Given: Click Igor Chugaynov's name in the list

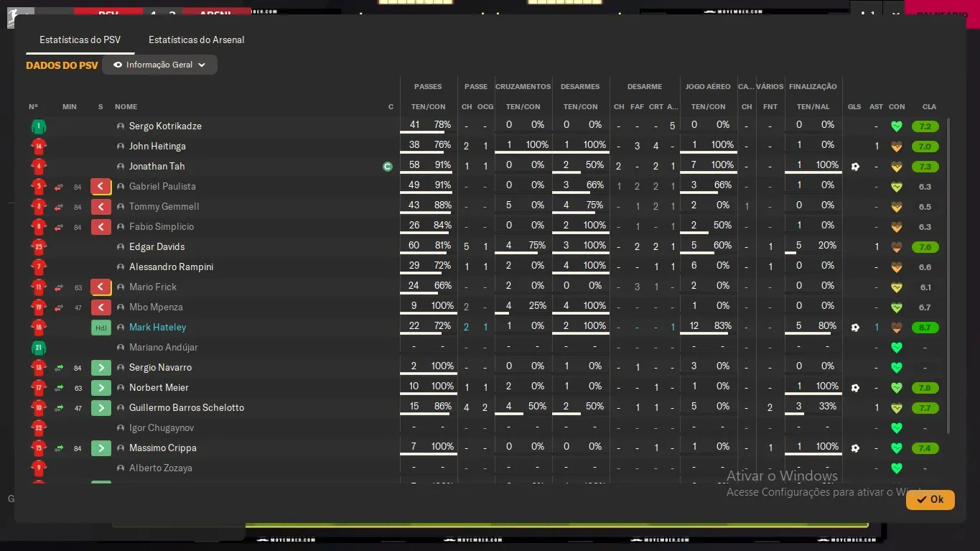Looking at the screenshot, I should [162, 428].
